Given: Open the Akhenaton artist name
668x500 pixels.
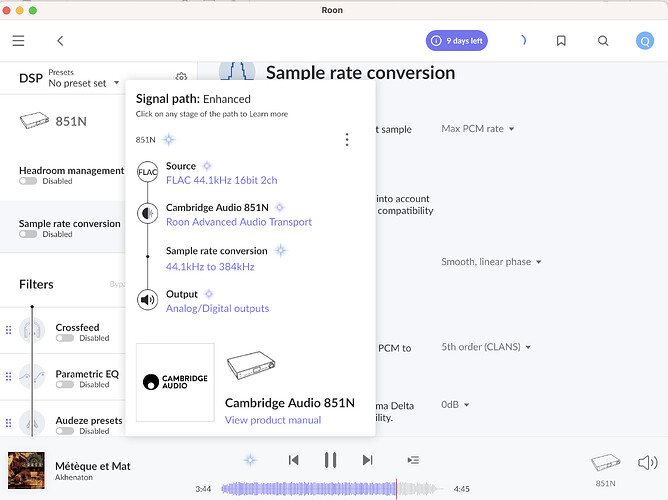Looking at the screenshot, I should click(x=74, y=477).
